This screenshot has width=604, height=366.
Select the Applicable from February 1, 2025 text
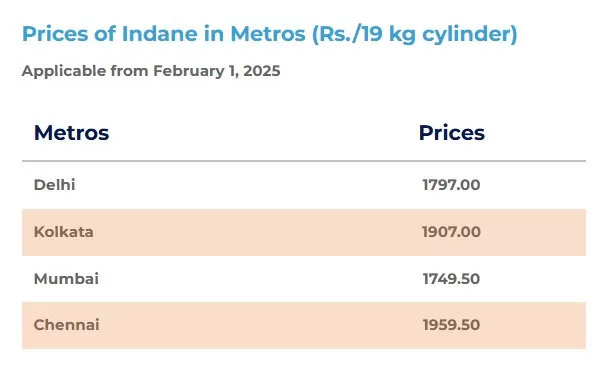click(151, 71)
